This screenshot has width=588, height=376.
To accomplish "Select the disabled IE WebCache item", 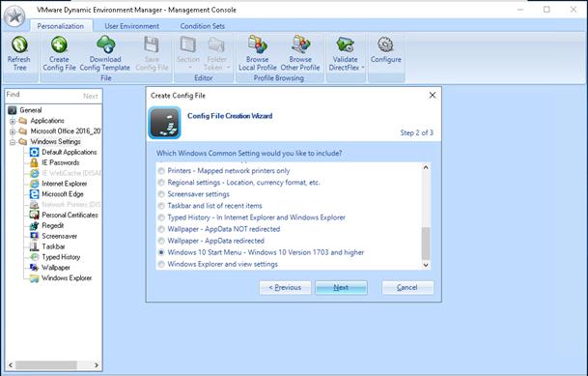I will (x=65, y=173).
